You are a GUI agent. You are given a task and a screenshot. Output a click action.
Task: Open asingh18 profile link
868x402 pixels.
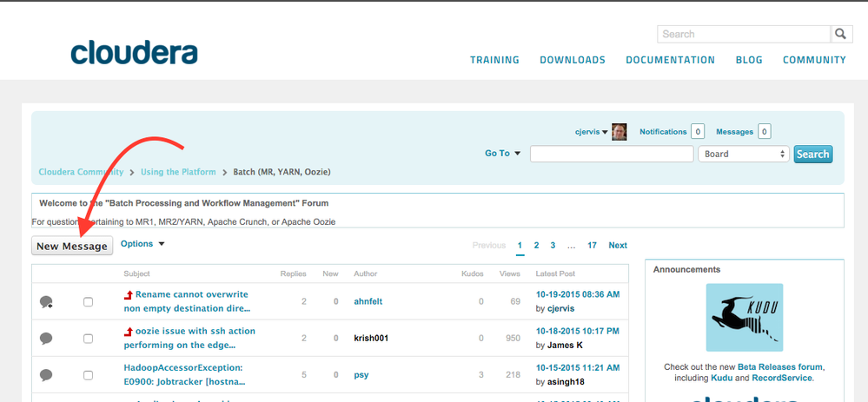[566, 381]
